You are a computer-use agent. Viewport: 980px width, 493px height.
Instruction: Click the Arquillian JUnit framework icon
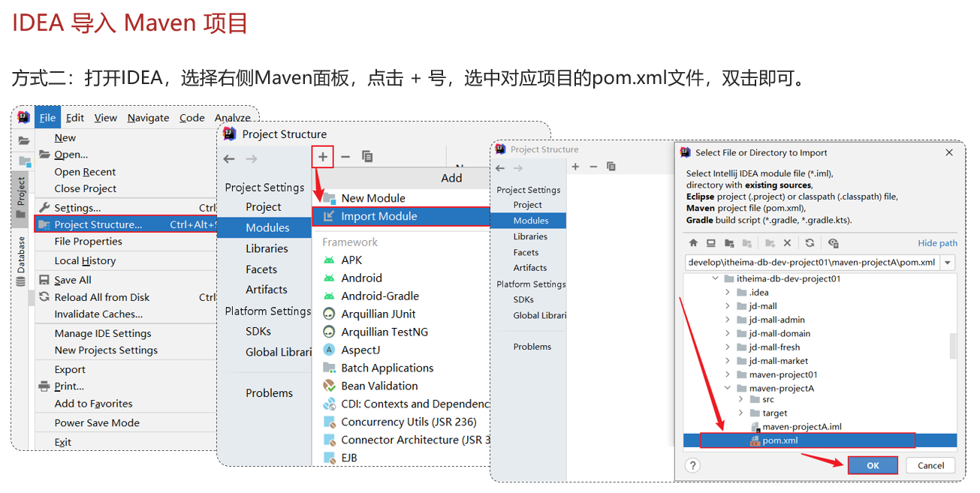[x=329, y=314]
